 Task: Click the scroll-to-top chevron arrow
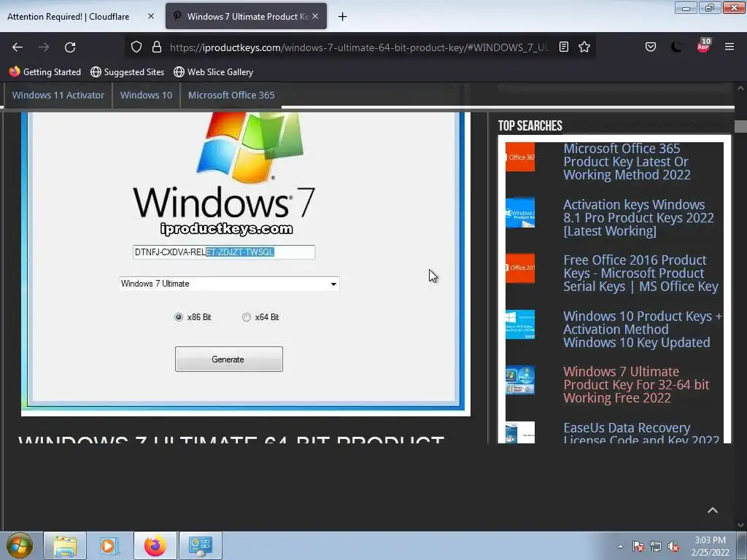pyautogui.click(x=712, y=510)
